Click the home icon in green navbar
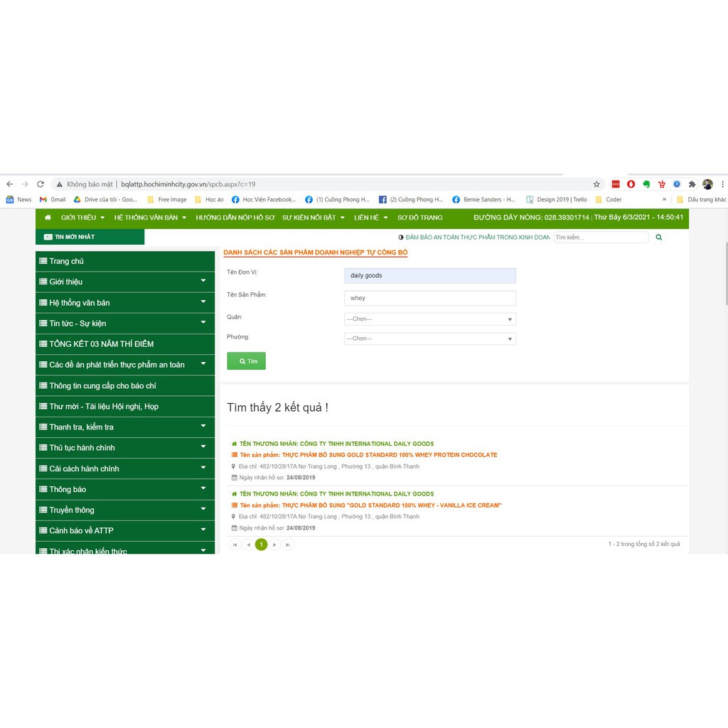The height and width of the screenshot is (728, 728). (48, 218)
